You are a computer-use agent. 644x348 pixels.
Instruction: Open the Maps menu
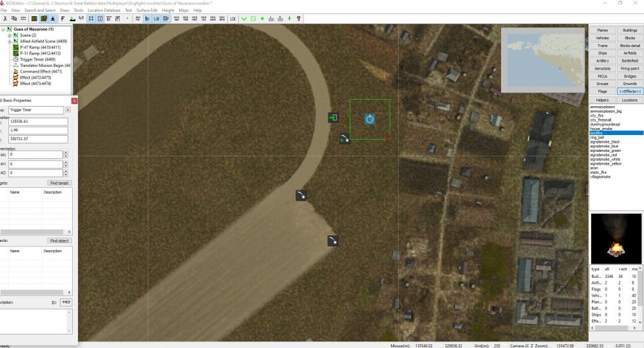(x=184, y=10)
